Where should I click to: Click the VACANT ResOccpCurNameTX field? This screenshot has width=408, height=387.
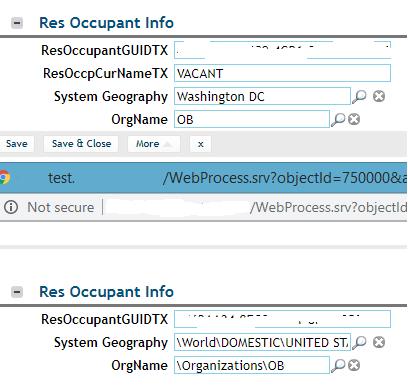point(282,73)
